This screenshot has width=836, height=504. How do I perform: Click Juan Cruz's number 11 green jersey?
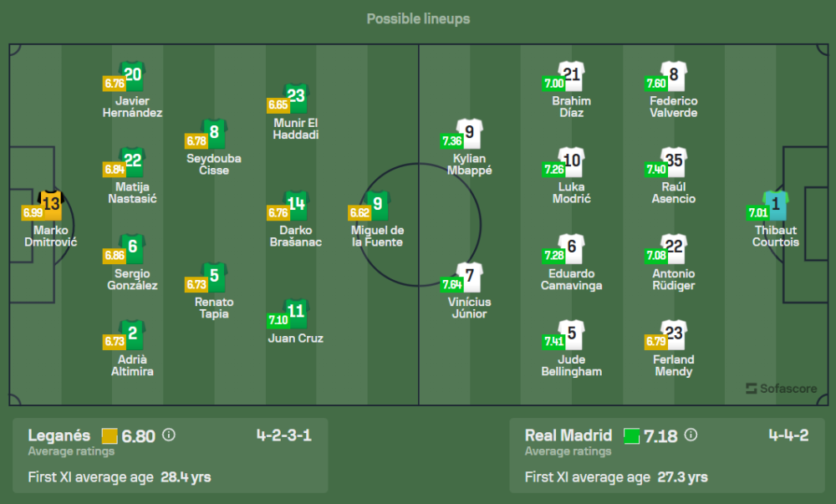[x=296, y=313]
